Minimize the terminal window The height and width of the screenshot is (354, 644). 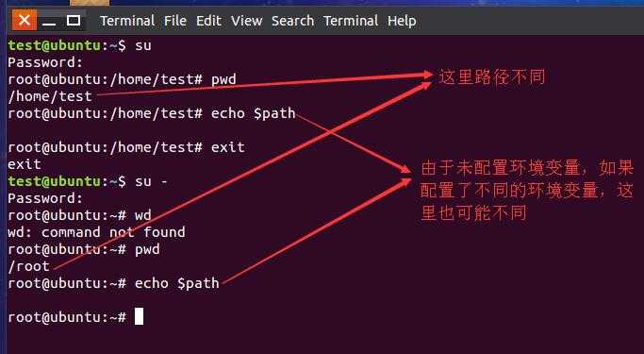pos(49,21)
